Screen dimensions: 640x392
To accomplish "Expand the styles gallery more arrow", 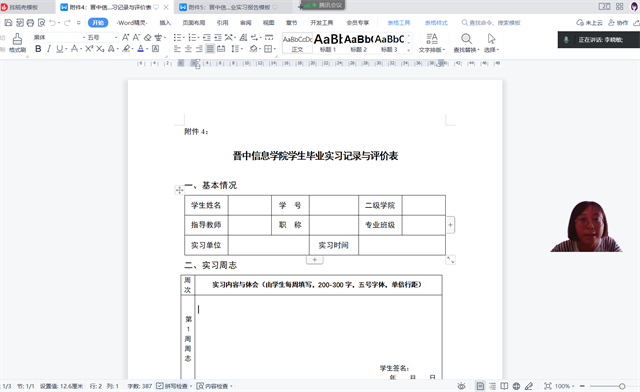I will [409, 50].
